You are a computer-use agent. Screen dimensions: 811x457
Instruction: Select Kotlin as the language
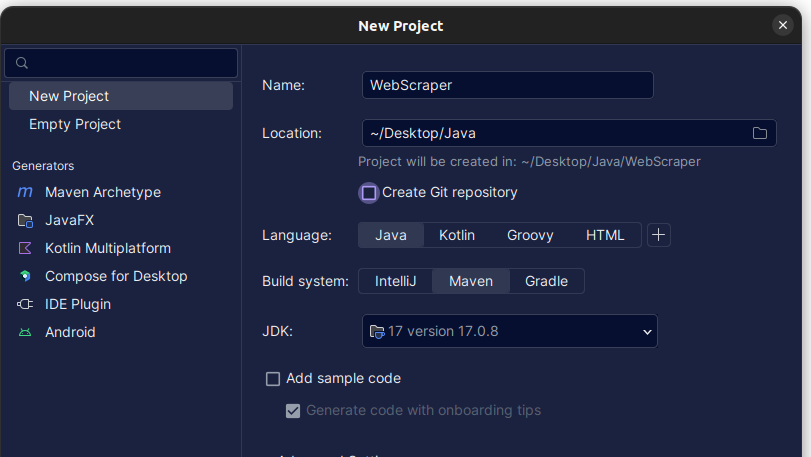(457, 235)
